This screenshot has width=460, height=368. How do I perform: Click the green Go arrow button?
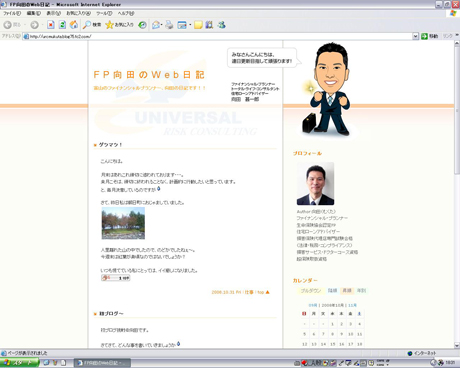tap(424, 36)
